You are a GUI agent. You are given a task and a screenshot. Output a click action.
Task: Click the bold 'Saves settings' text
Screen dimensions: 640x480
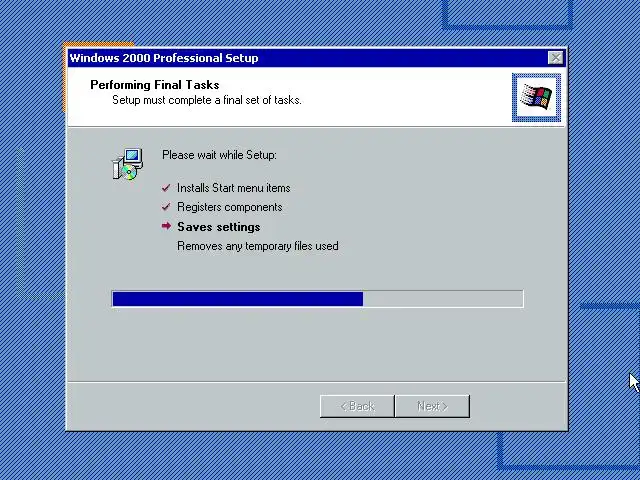218,227
